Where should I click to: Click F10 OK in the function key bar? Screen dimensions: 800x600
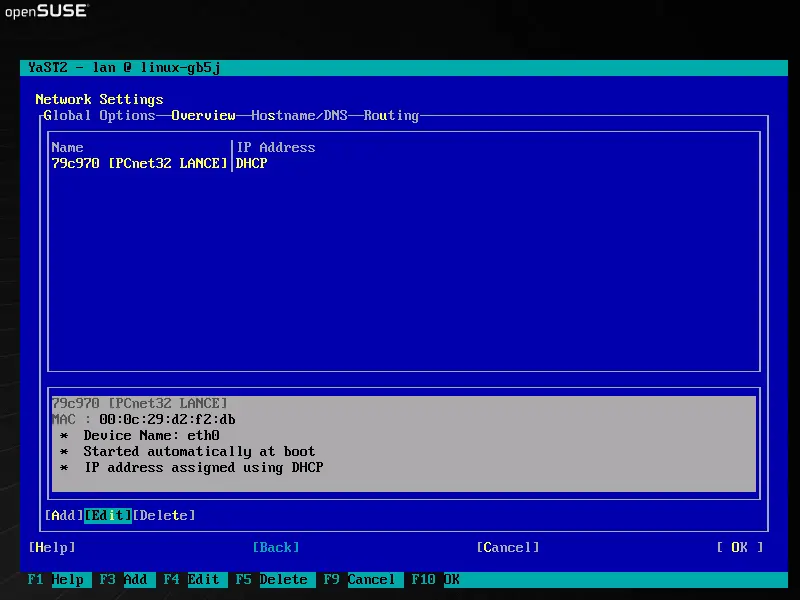[x=435, y=580]
